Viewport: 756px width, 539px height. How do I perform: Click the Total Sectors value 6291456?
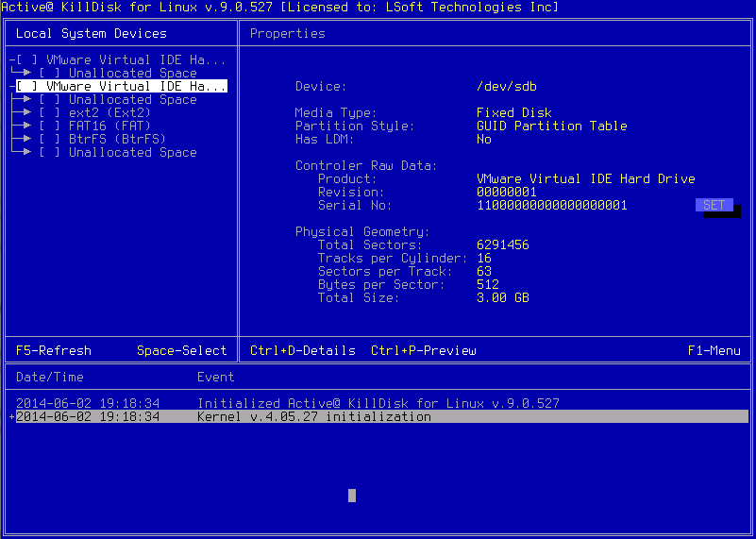click(503, 244)
